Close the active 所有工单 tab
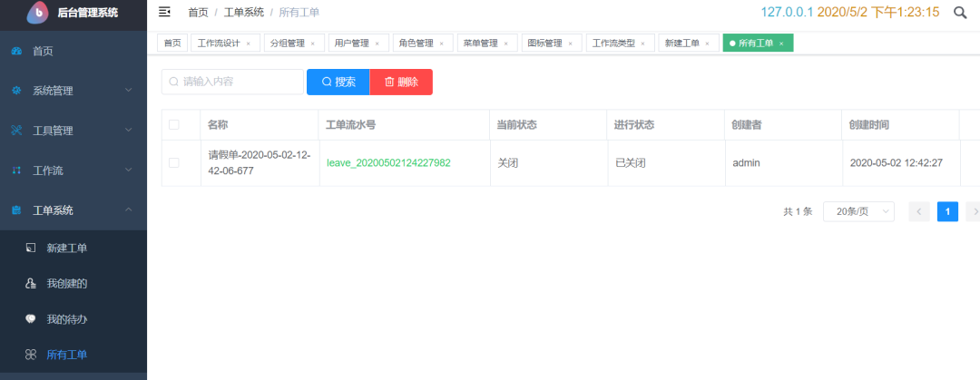Image resolution: width=980 pixels, height=380 pixels. pos(781,44)
